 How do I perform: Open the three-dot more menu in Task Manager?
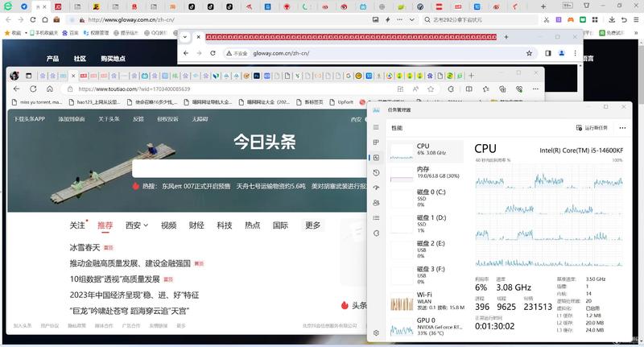pyautogui.click(x=622, y=128)
